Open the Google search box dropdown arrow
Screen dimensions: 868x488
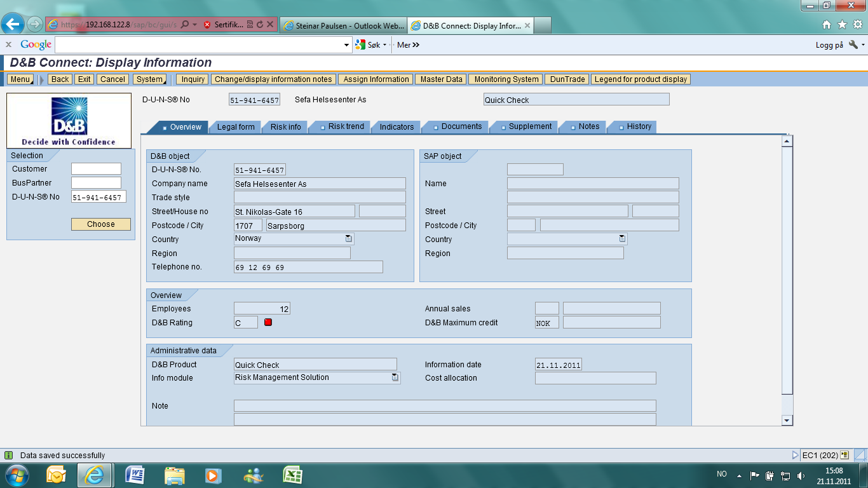(x=346, y=44)
